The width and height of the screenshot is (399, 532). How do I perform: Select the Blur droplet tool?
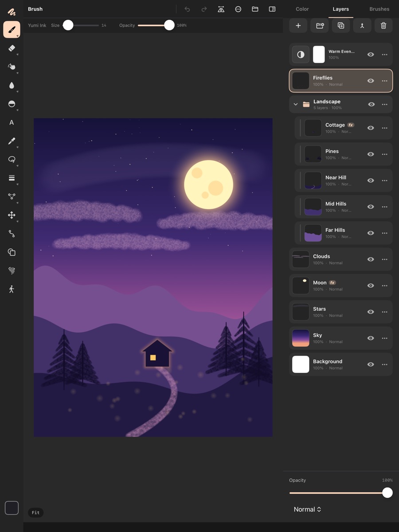pyautogui.click(x=12, y=86)
